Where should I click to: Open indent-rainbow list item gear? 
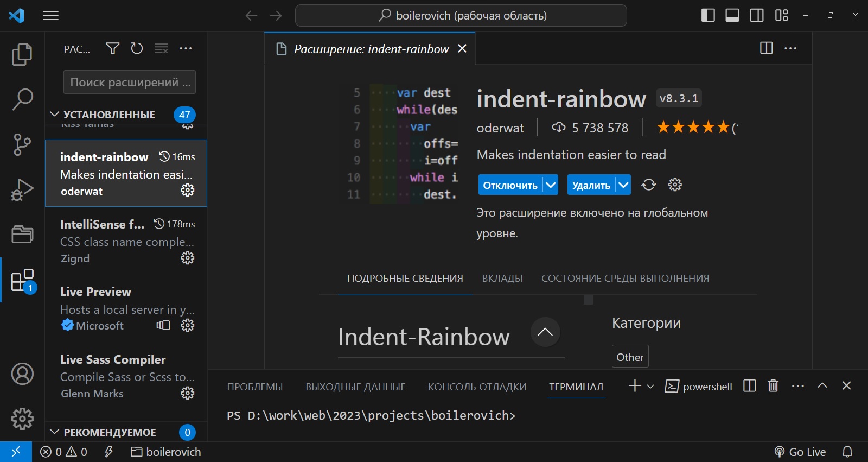click(188, 190)
